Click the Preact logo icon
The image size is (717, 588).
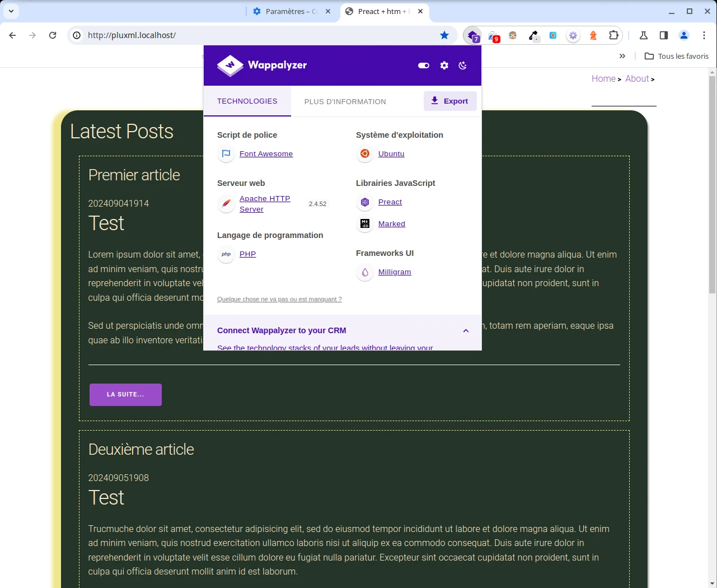[x=365, y=202]
